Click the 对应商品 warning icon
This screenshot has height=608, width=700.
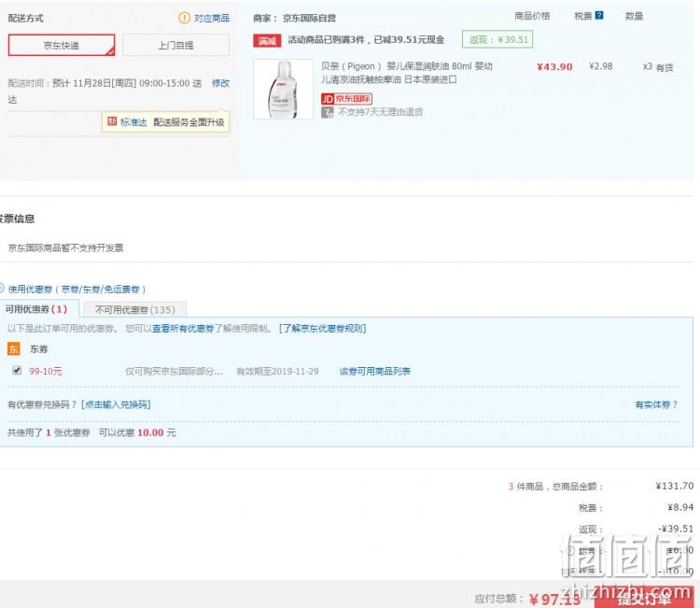[184, 18]
